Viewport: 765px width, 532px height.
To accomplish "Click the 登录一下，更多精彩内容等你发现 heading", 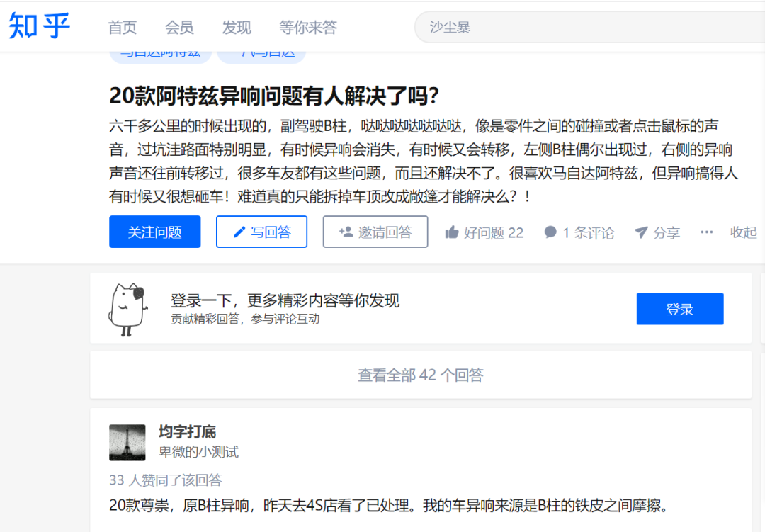I will [285, 300].
